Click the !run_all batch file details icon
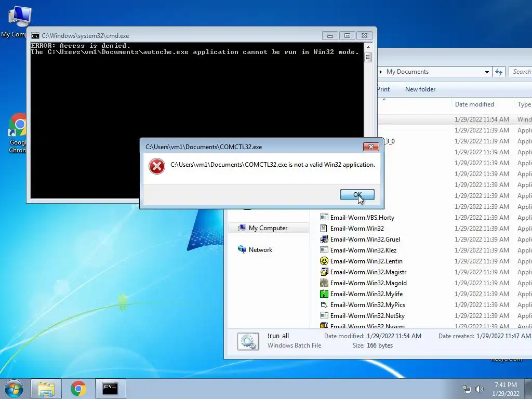 [248, 341]
